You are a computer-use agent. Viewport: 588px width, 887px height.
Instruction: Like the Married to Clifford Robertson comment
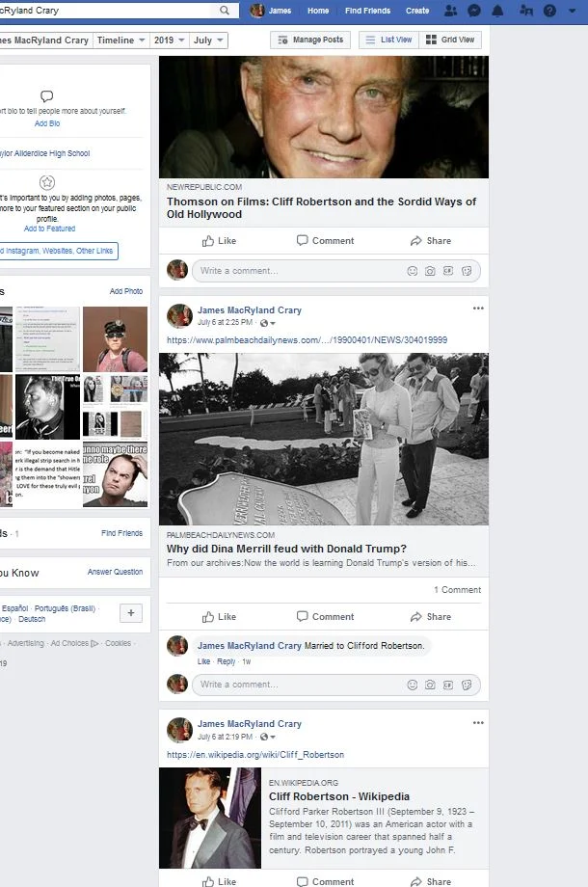[x=203, y=661]
